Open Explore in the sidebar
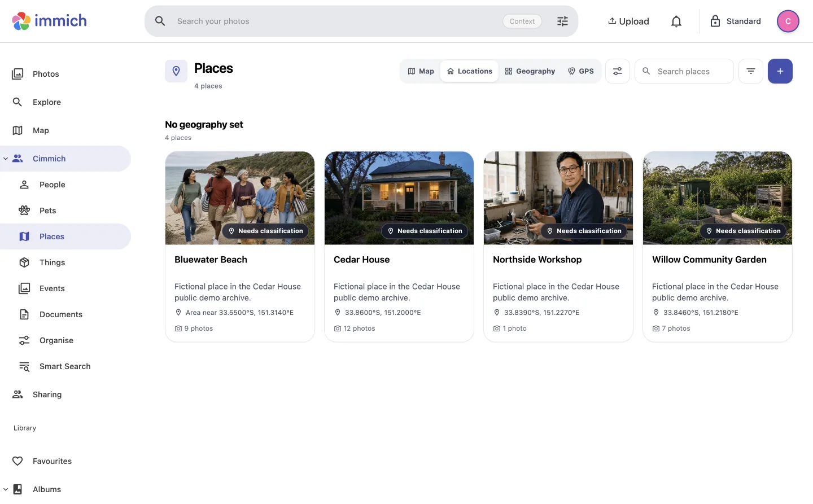 [65, 102]
